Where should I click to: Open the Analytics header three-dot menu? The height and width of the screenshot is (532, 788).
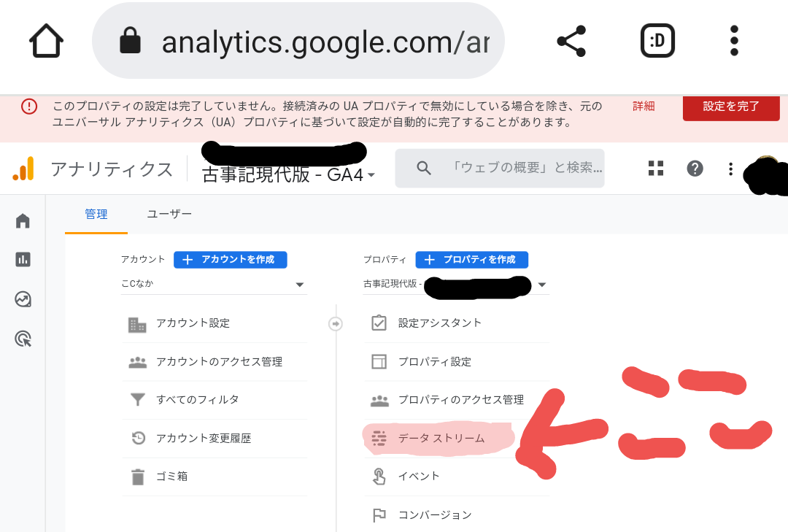pyautogui.click(x=730, y=169)
